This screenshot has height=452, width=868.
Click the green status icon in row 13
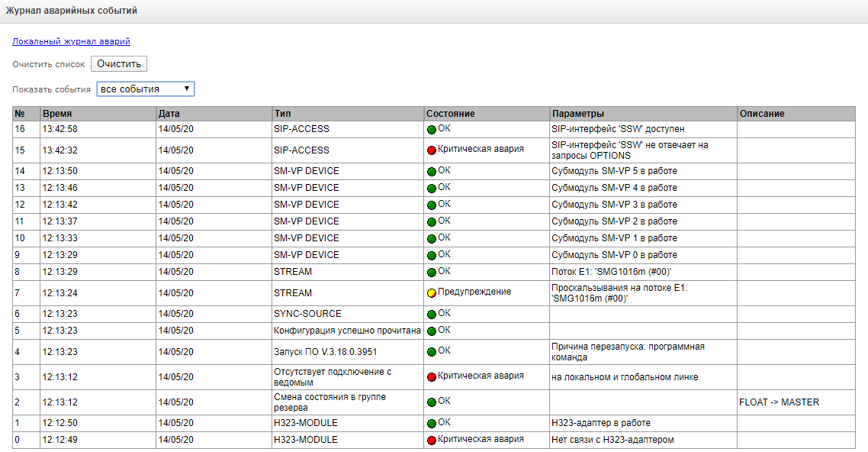pos(432,189)
